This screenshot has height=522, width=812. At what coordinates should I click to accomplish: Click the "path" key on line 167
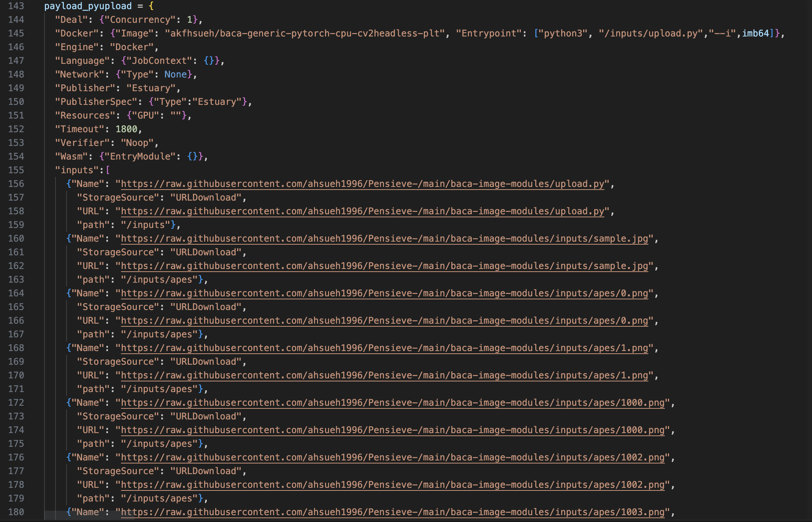click(x=94, y=334)
